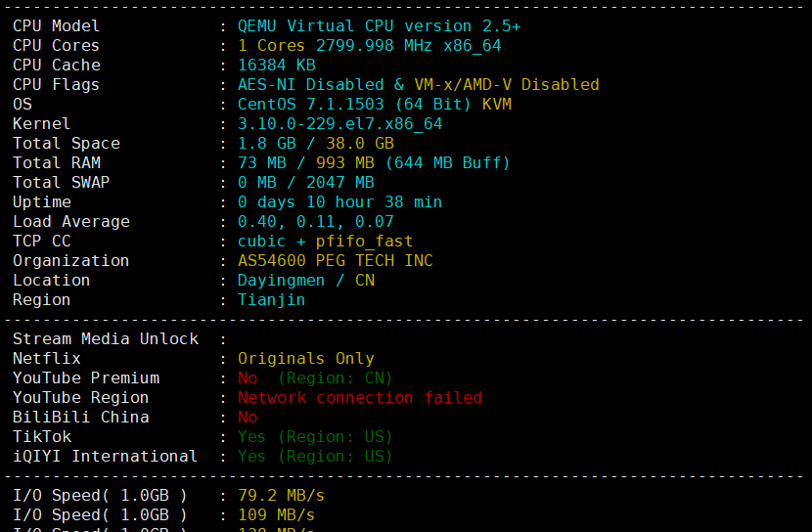This screenshot has height=532, width=812.
Task: Click the Netflix Originals Only result
Action: coord(306,359)
